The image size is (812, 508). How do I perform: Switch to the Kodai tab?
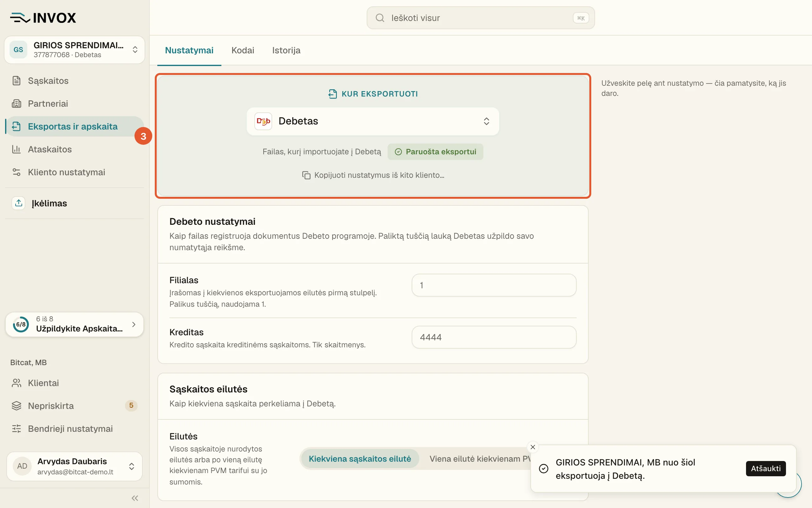[x=243, y=50]
